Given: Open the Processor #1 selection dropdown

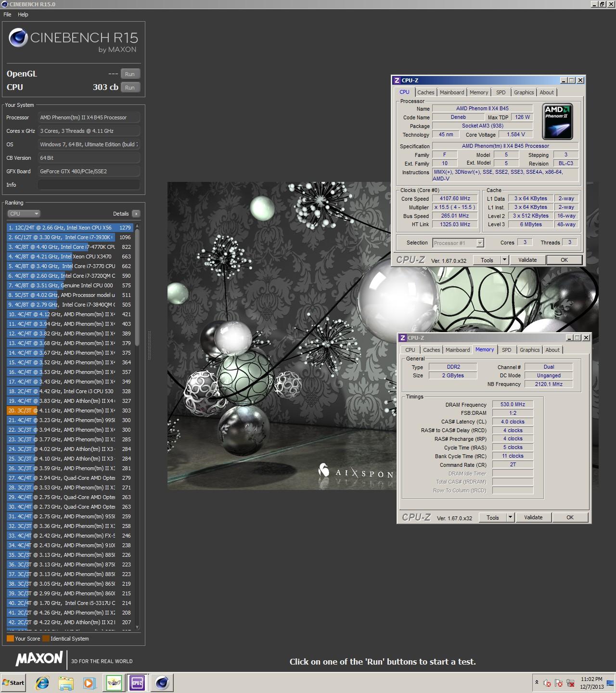Looking at the screenshot, I should (458, 243).
